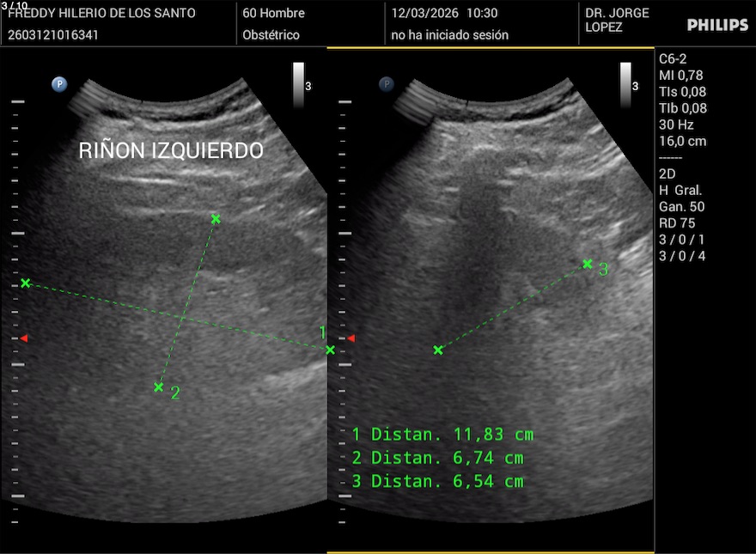
Task: Select caliper 2 bottom endpoint cross
Action: (158, 387)
